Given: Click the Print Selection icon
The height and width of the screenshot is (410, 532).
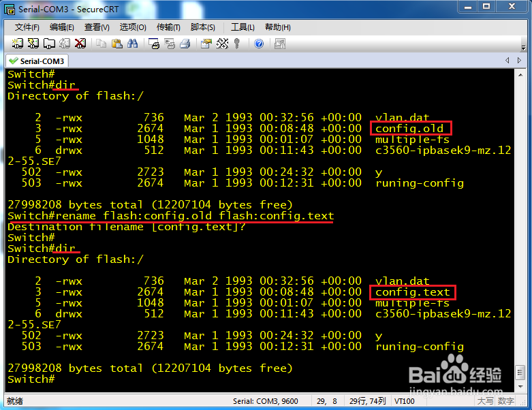Looking at the screenshot, I should (x=170, y=44).
